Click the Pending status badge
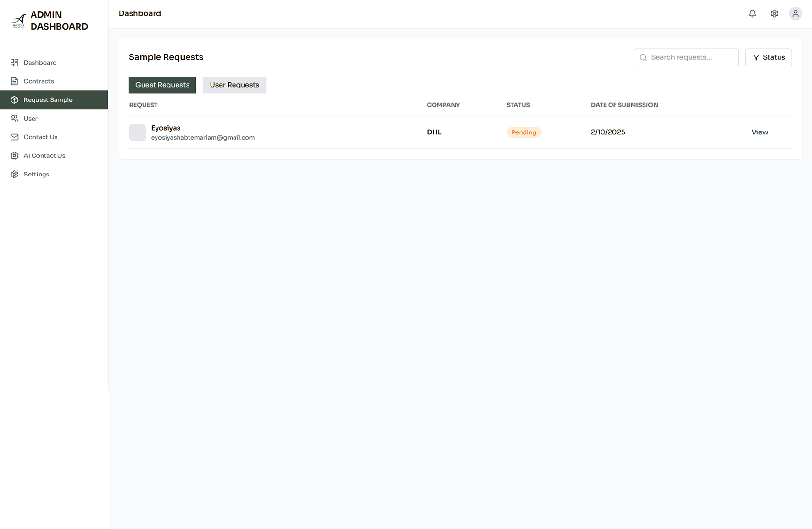 (523, 132)
